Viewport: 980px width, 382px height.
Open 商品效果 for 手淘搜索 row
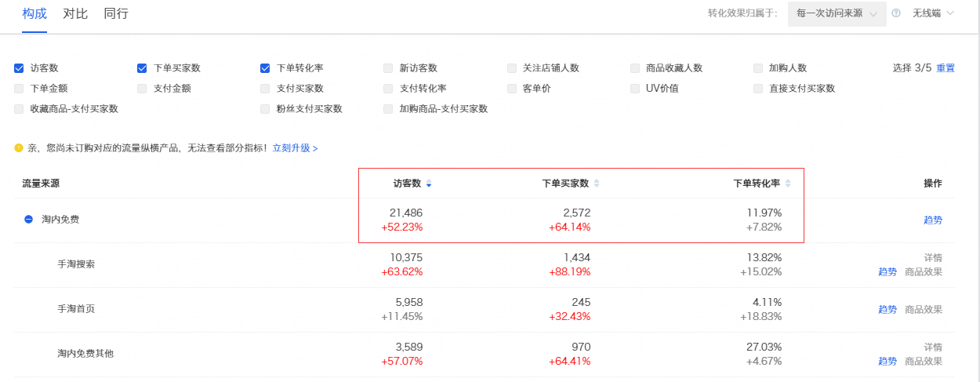pyautogui.click(x=924, y=272)
